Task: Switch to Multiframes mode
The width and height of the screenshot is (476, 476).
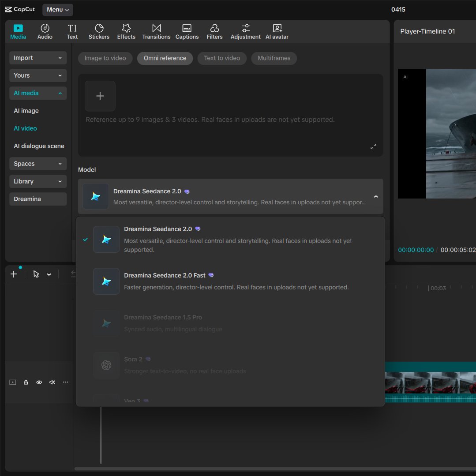Action: click(274, 58)
